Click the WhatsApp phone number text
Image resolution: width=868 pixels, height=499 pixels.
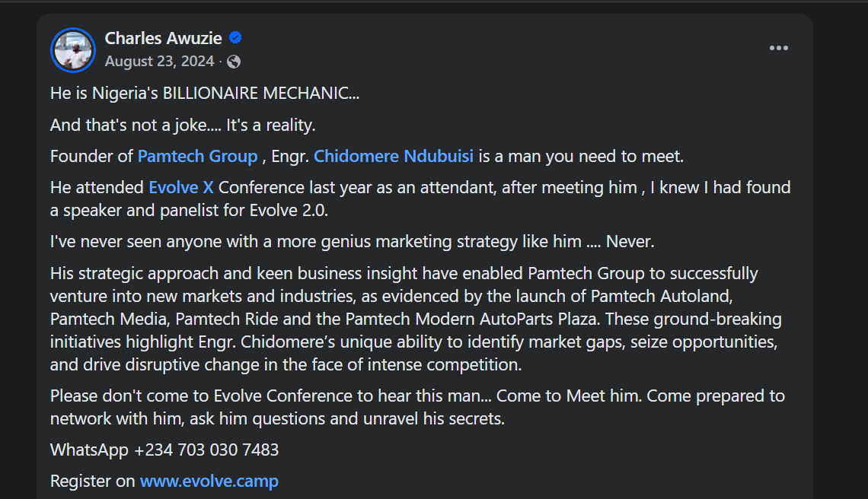(206, 450)
